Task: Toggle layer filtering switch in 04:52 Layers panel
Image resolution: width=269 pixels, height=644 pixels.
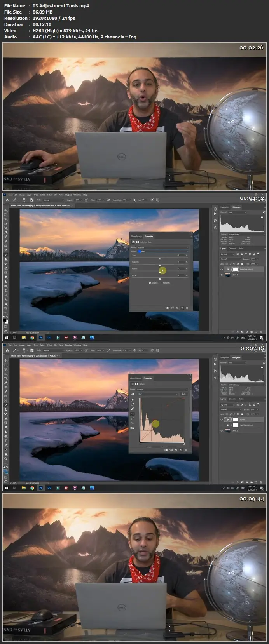Action: click(258, 254)
